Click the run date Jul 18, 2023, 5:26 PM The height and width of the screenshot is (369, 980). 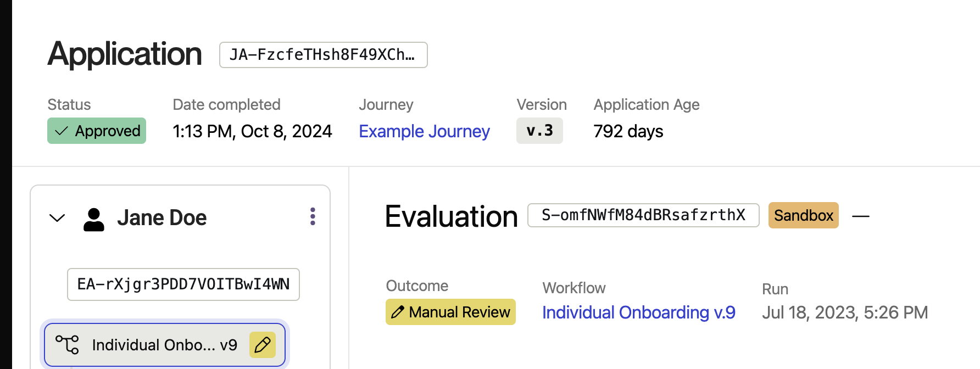coord(844,312)
